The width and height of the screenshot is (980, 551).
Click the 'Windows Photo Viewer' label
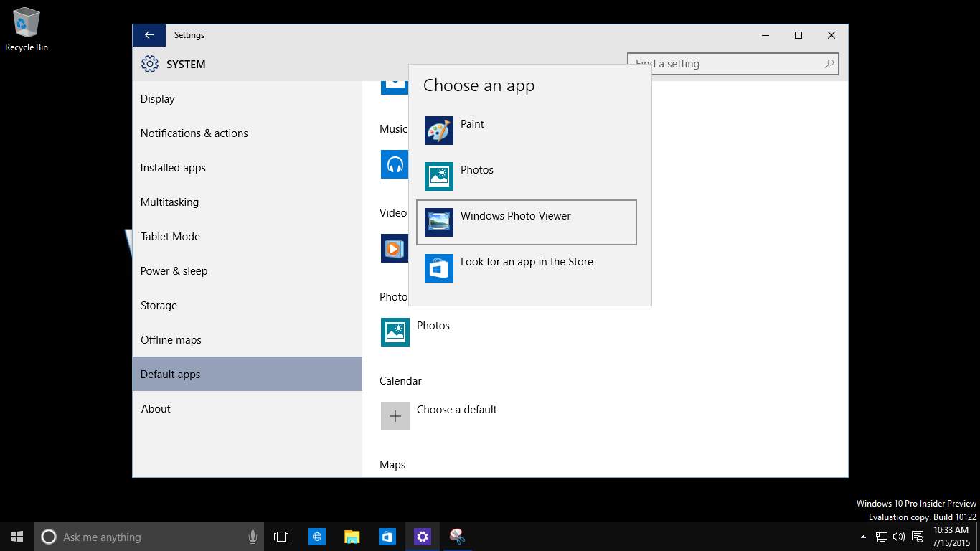(x=516, y=216)
